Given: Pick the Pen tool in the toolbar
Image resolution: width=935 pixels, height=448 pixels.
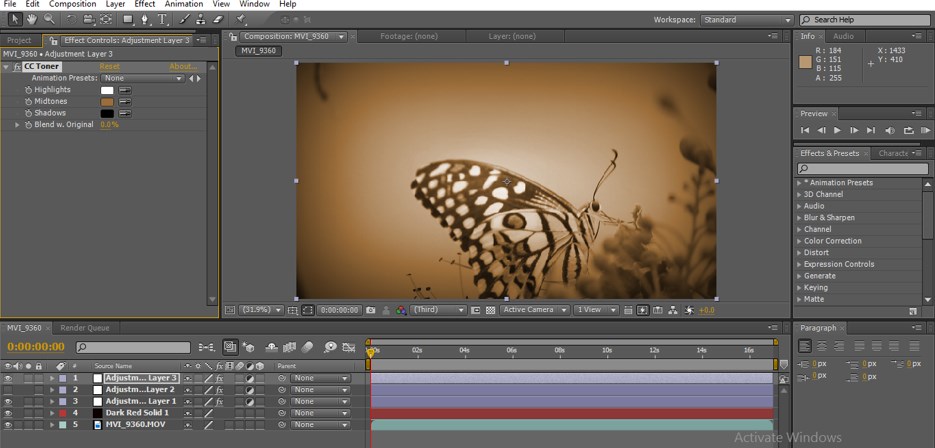Looking at the screenshot, I should (x=145, y=19).
